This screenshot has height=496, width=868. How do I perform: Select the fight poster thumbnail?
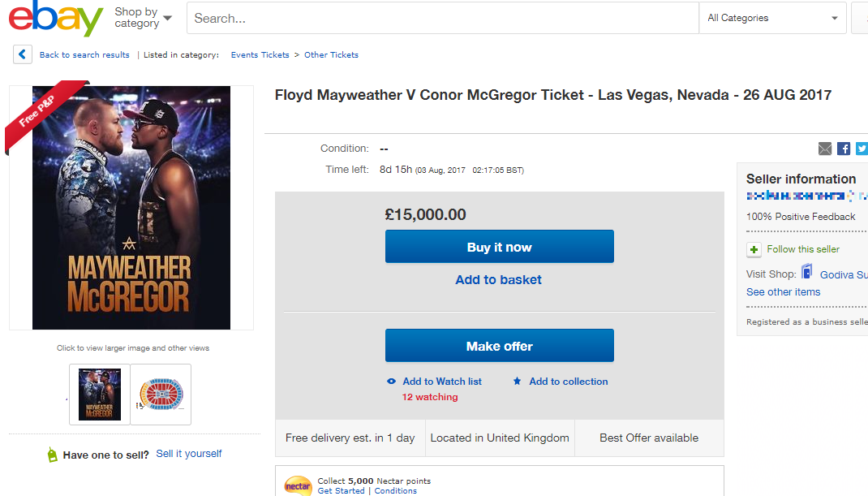(100, 395)
